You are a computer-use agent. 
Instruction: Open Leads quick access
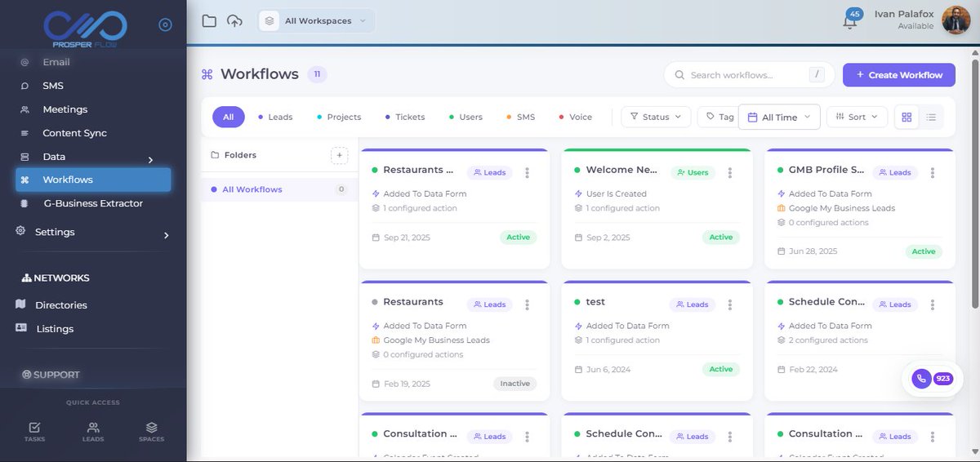93,432
